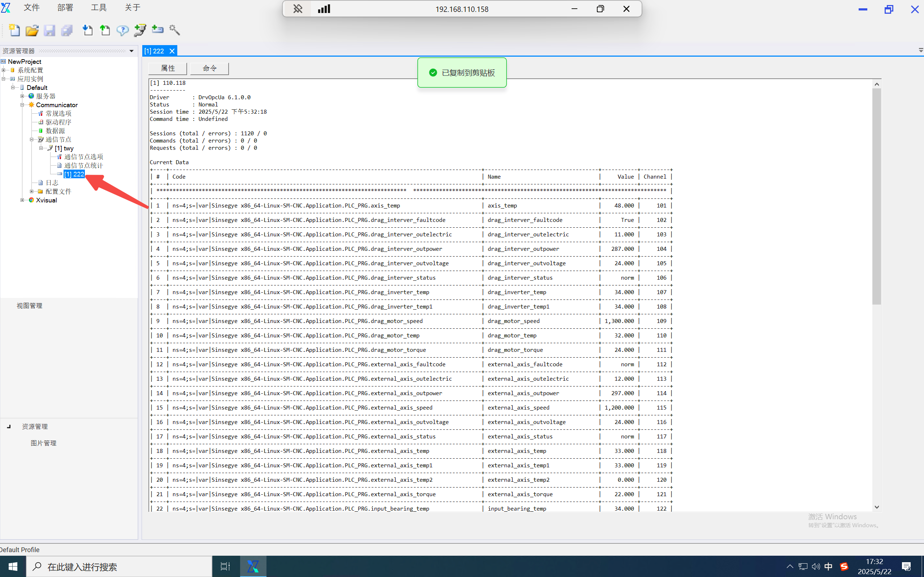This screenshot has height=577, width=924.
Task: Expand the 配置文件 folder node
Action: [32, 192]
